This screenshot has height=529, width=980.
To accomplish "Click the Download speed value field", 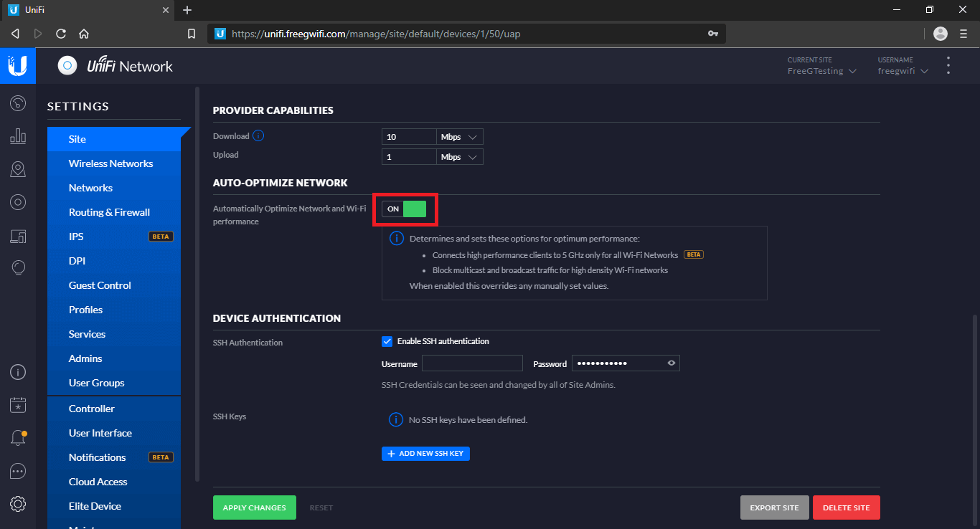I will click(x=409, y=136).
